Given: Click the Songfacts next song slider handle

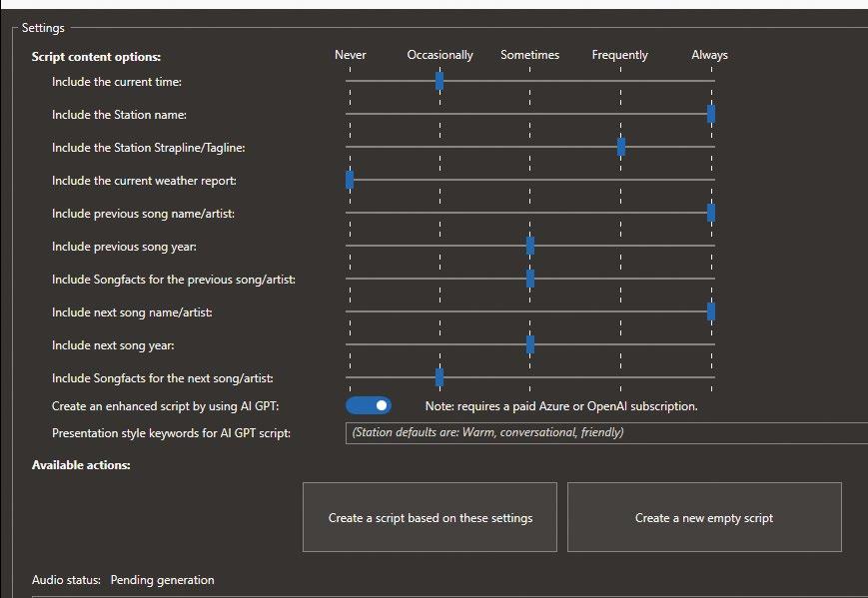Looking at the screenshot, I should [439, 377].
